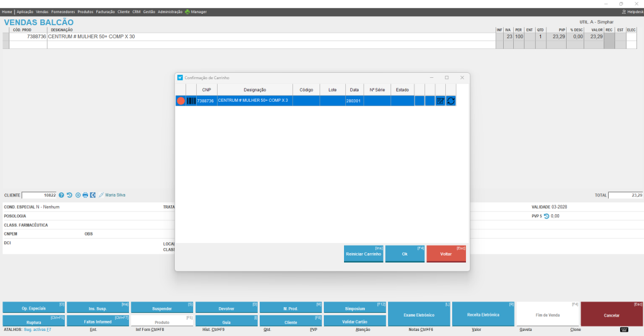Click the PVP 5 reset arrow icon
The width and height of the screenshot is (644, 336).
(x=547, y=216)
